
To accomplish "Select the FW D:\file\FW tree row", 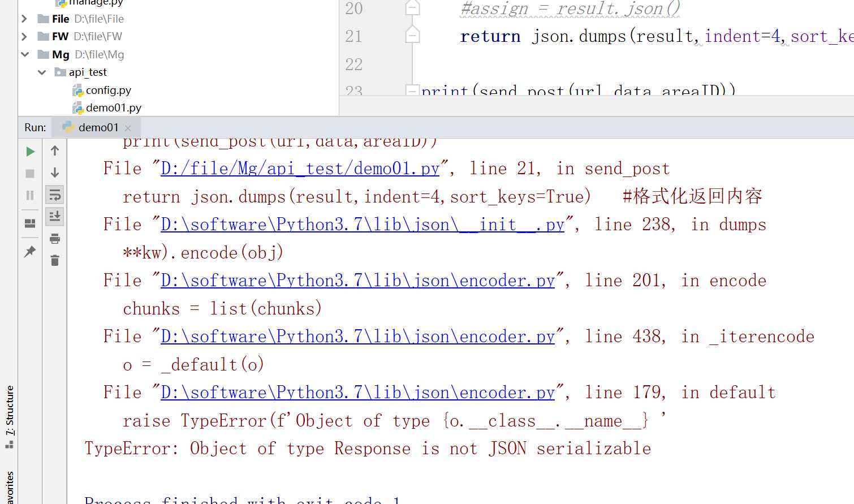I will [x=178, y=36].
